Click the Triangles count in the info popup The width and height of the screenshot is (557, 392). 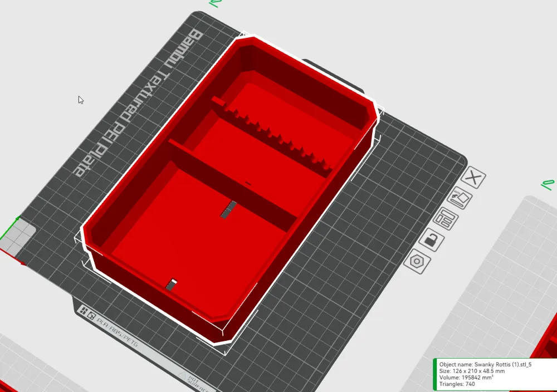point(457,384)
